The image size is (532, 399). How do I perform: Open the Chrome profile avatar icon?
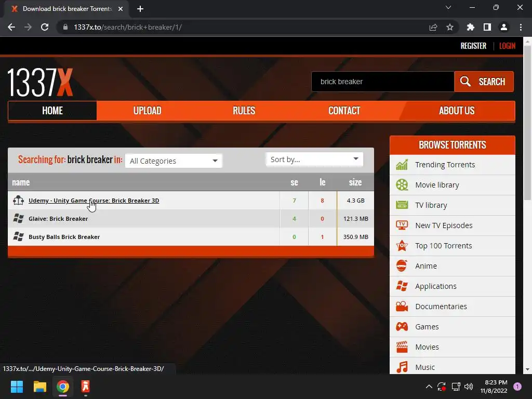[x=504, y=27]
